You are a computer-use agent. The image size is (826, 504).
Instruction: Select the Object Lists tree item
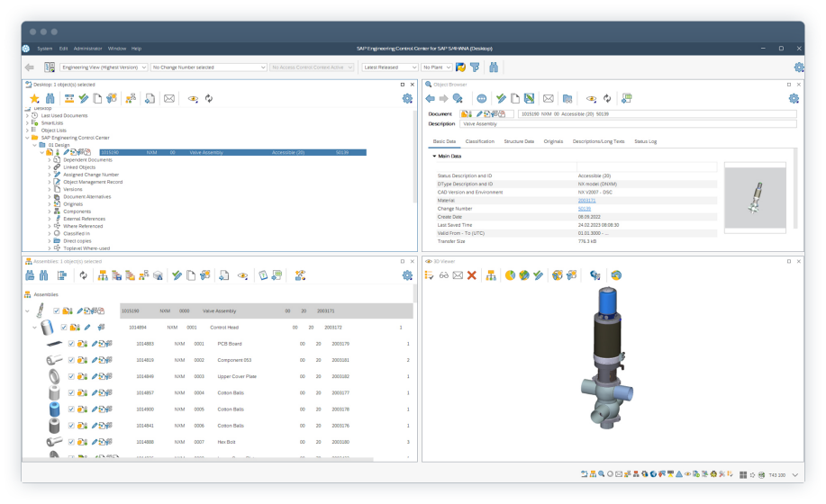[x=54, y=130]
